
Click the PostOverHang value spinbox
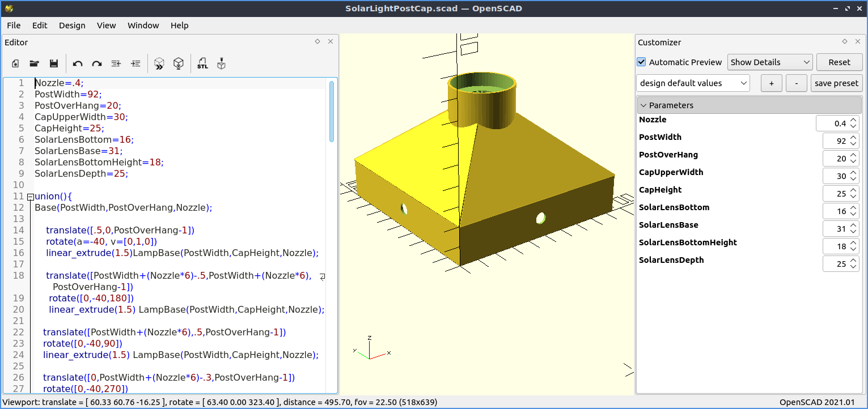(841, 159)
